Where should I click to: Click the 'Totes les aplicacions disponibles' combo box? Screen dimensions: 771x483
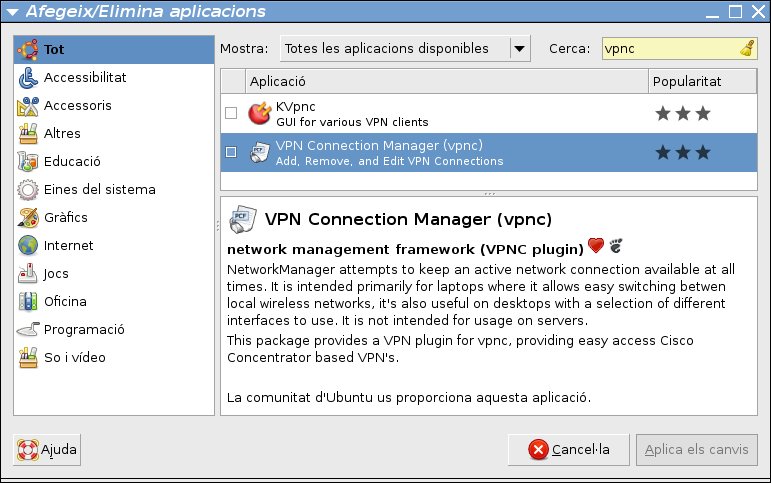tap(405, 49)
